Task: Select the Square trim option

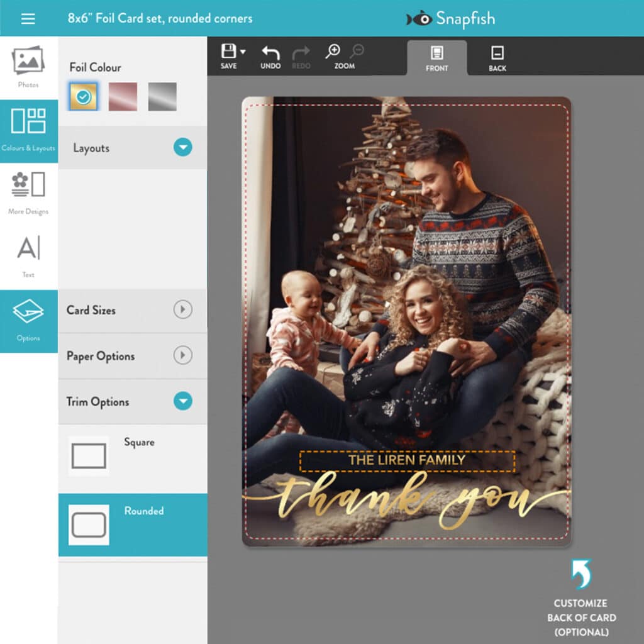Action: 89,456
